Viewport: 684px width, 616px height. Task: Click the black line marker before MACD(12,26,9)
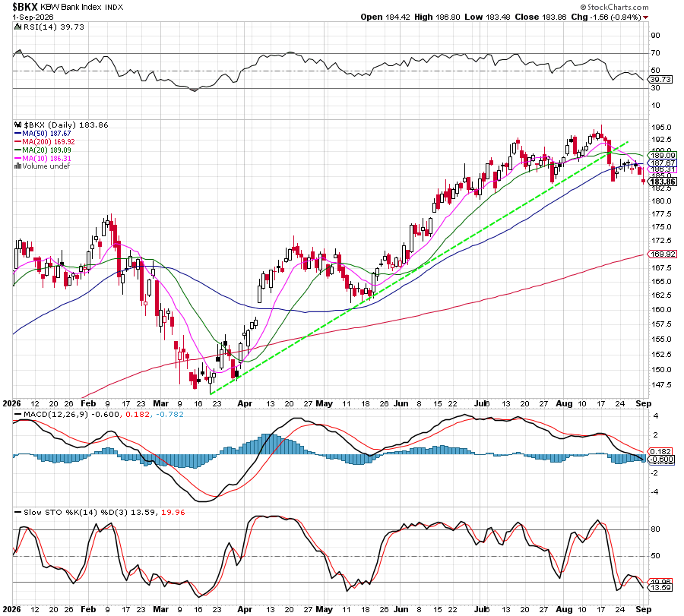pos(18,415)
